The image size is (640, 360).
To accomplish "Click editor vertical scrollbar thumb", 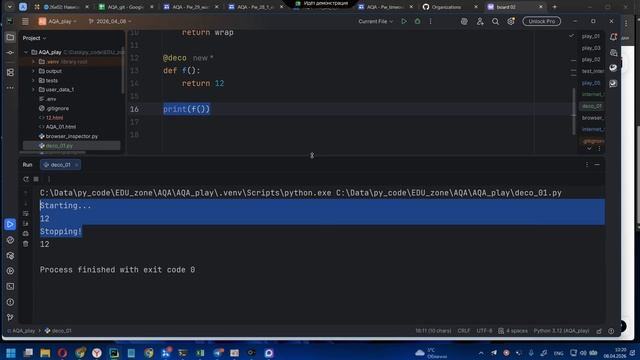I will coord(574,111).
